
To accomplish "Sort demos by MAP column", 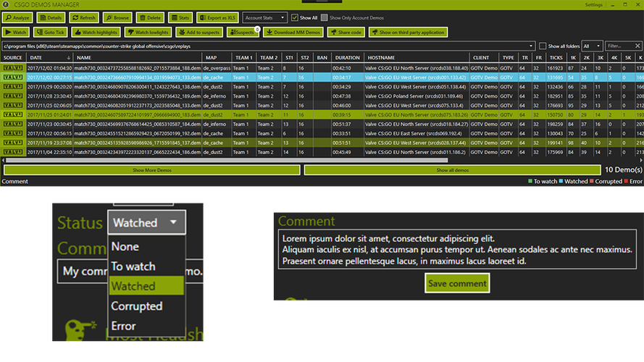I will point(217,57).
